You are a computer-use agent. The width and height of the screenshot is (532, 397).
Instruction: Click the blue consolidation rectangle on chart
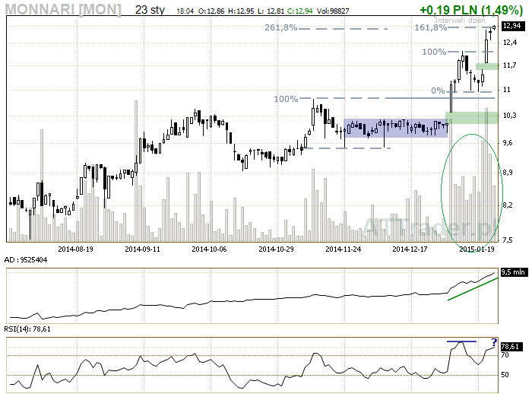[396, 128]
